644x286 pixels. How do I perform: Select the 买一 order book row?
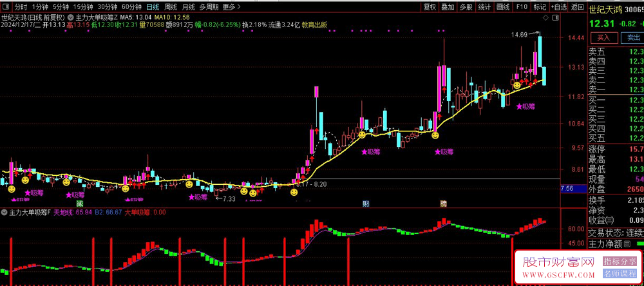tap(616, 100)
